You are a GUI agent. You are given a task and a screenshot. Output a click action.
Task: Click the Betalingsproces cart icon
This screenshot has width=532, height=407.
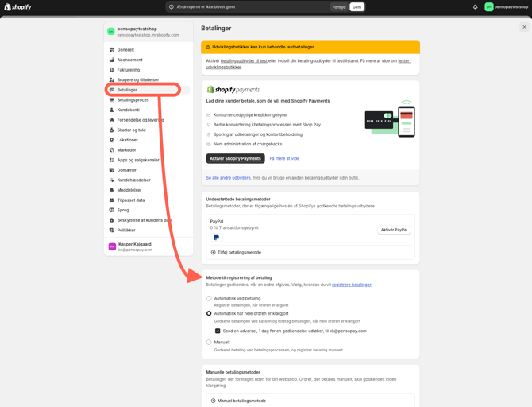point(112,100)
